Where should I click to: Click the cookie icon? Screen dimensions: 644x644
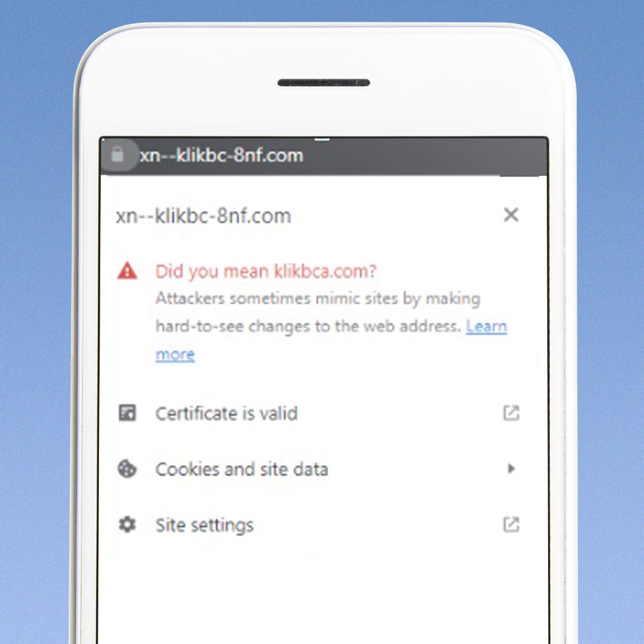tap(128, 469)
